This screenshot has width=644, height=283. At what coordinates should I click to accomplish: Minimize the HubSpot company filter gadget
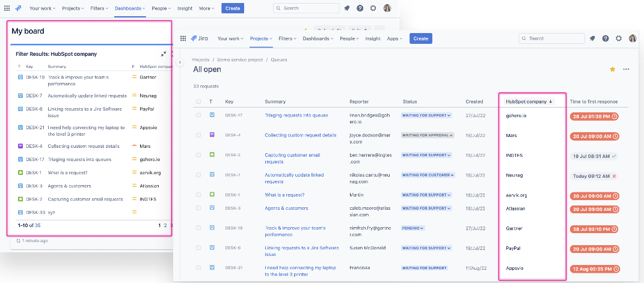pyautogui.click(x=164, y=53)
